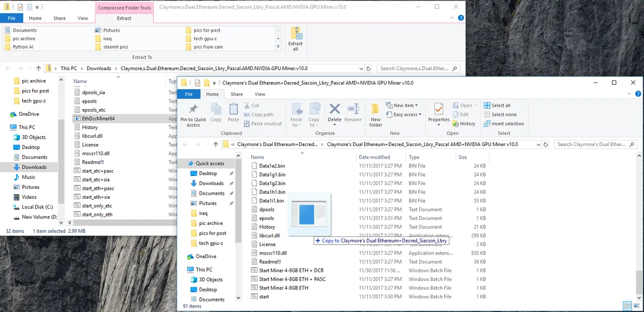
Task: Select msvcr110.dll in front window
Action: 273,253
